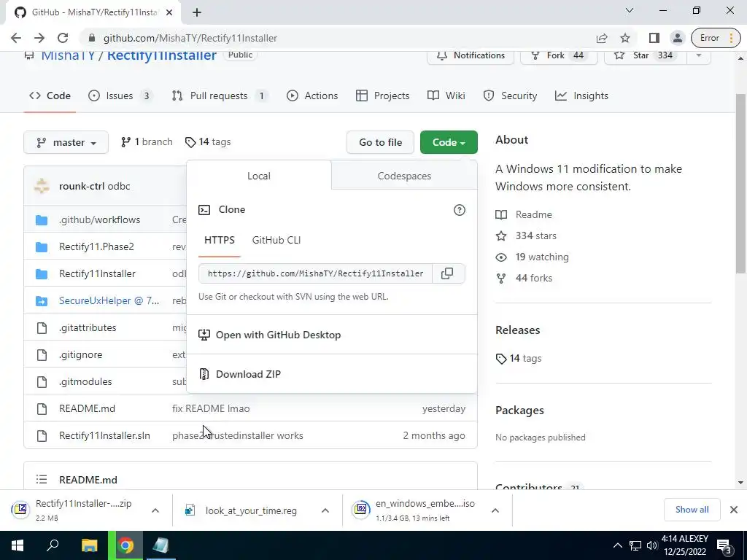This screenshot has height=560, width=747.
Task: Open Windows taskbar search
Action: click(x=53, y=545)
